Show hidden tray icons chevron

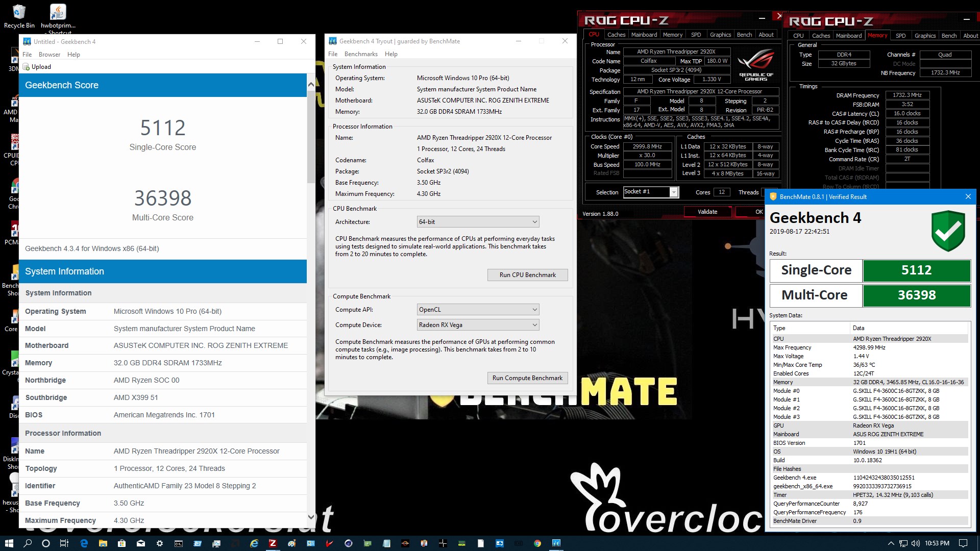[891, 543]
